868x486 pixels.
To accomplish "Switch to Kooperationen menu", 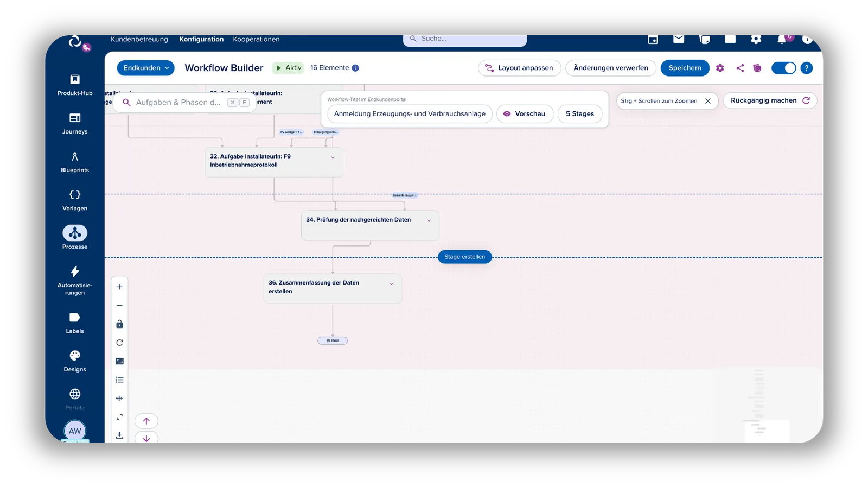I will click(256, 39).
